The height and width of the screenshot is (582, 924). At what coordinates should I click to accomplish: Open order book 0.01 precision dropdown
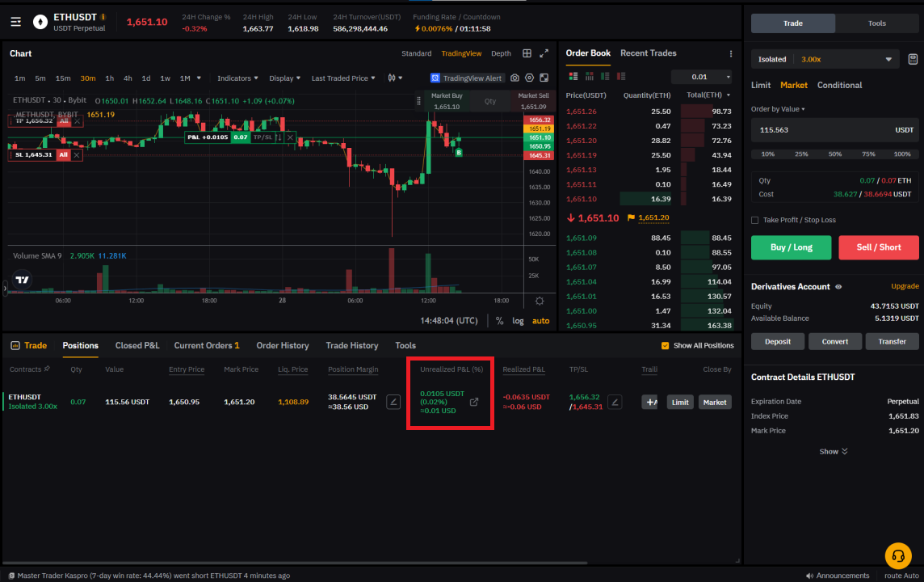coord(702,77)
